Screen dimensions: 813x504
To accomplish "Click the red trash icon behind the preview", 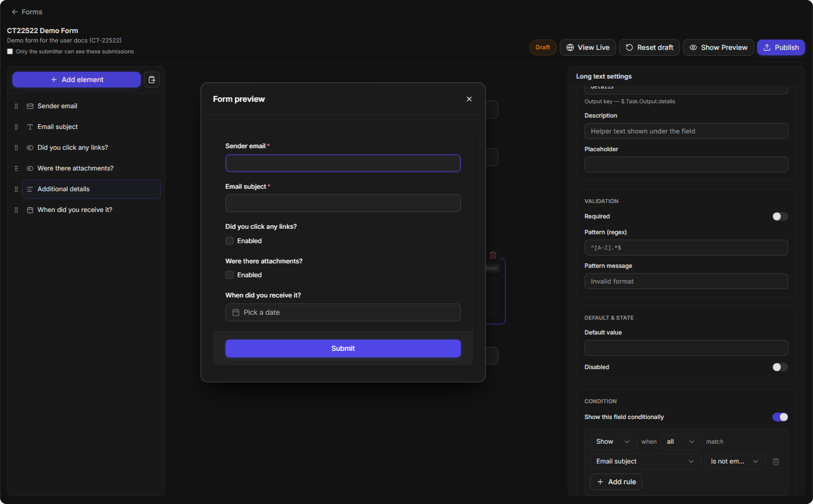I will pyautogui.click(x=493, y=255).
